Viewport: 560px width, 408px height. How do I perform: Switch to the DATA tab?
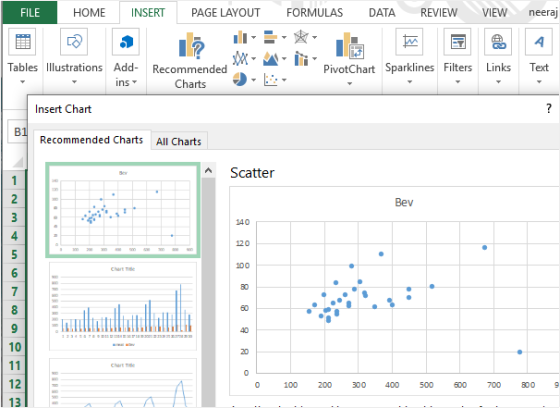(x=382, y=13)
